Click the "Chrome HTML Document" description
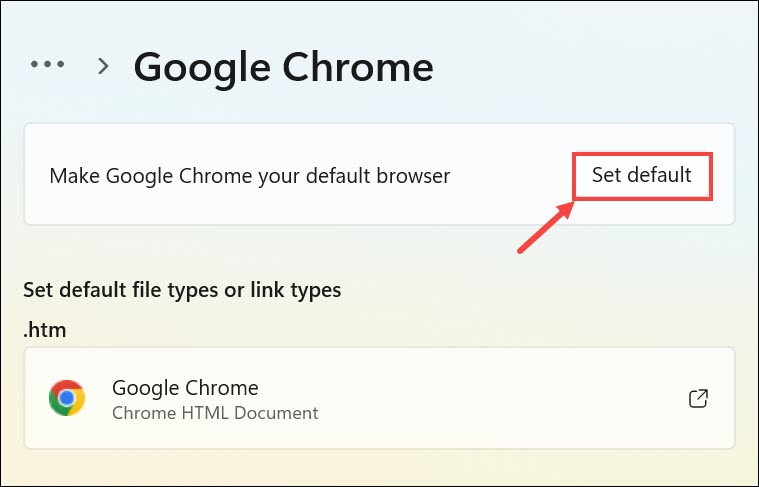Viewport: 759px width, 487px height. [x=215, y=412]
